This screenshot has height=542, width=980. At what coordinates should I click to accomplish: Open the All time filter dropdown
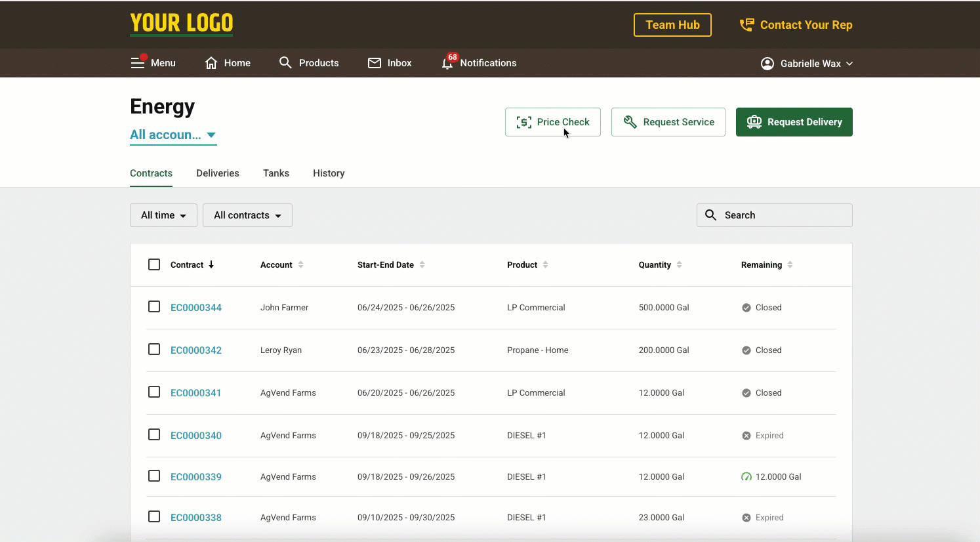point(163,215)
